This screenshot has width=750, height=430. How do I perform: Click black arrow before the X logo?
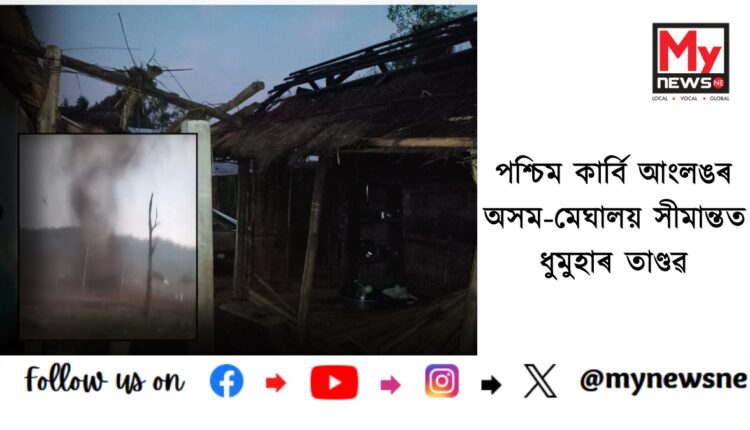tap(491, 385)
